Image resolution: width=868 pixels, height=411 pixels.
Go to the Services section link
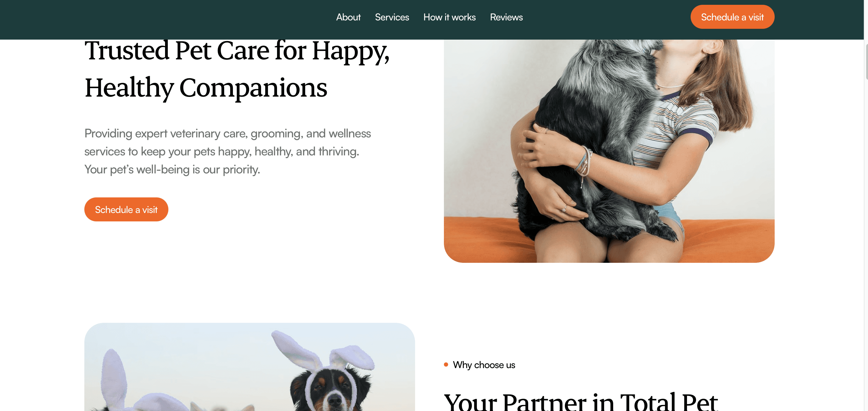tap(392, 17)
